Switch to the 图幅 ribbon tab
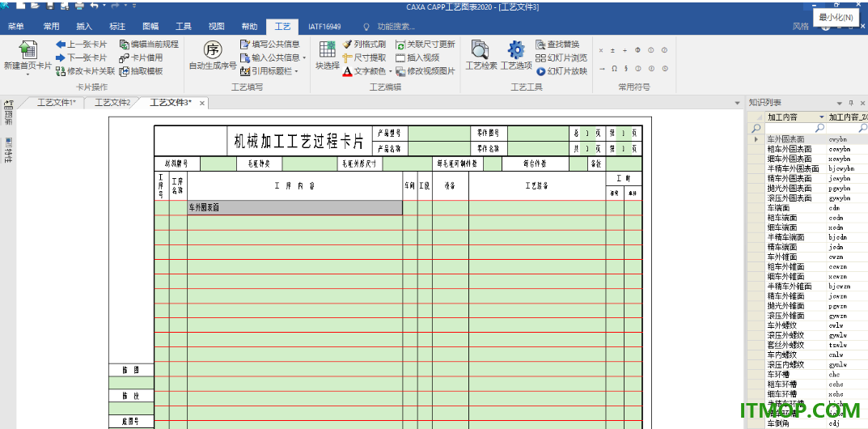Screen dimensions: 868x429 click(150, 27)
